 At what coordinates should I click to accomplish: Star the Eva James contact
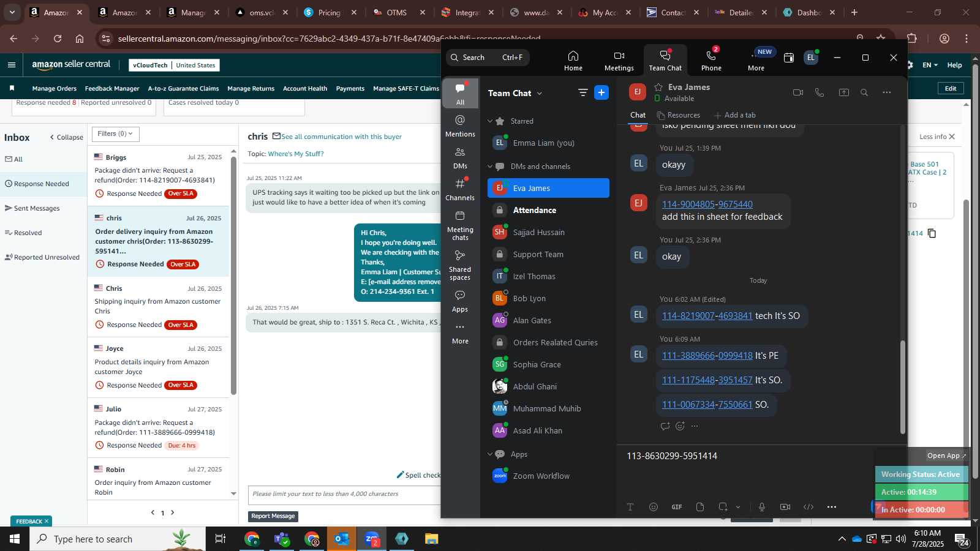click(x=658, y=87)
